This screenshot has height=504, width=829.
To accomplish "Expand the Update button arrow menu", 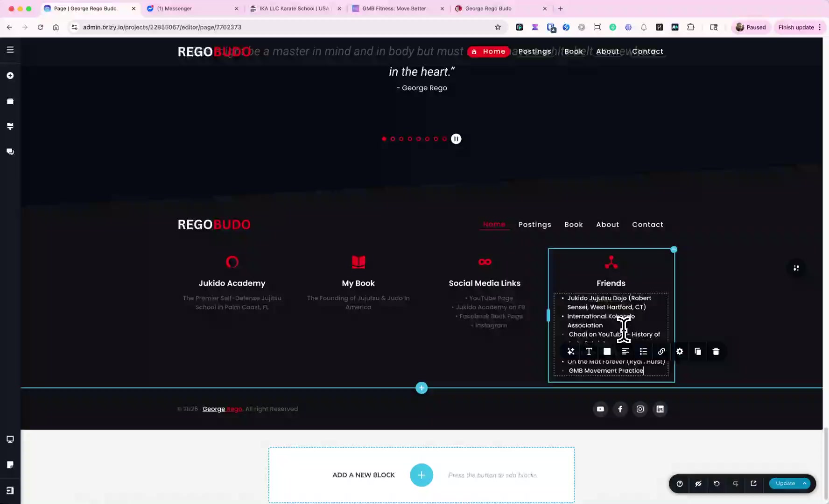I will coord(805,483).
